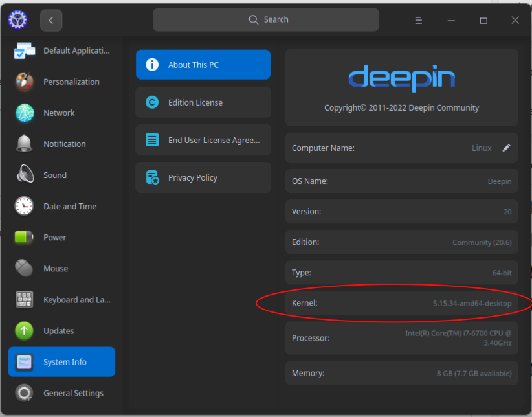Click the System Info icon
The height and width of the screenshot is (417, 532).
pos(24,362)
